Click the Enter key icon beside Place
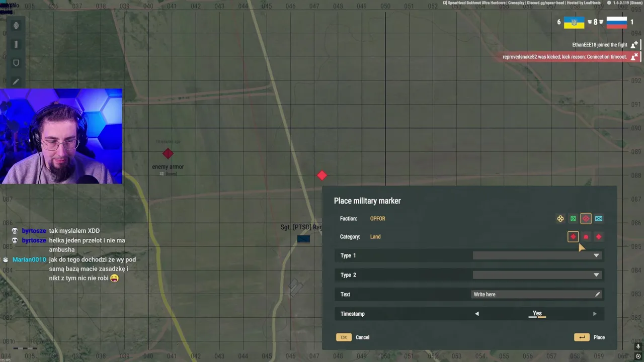This screenshot has height=362, width=644. 582,337
